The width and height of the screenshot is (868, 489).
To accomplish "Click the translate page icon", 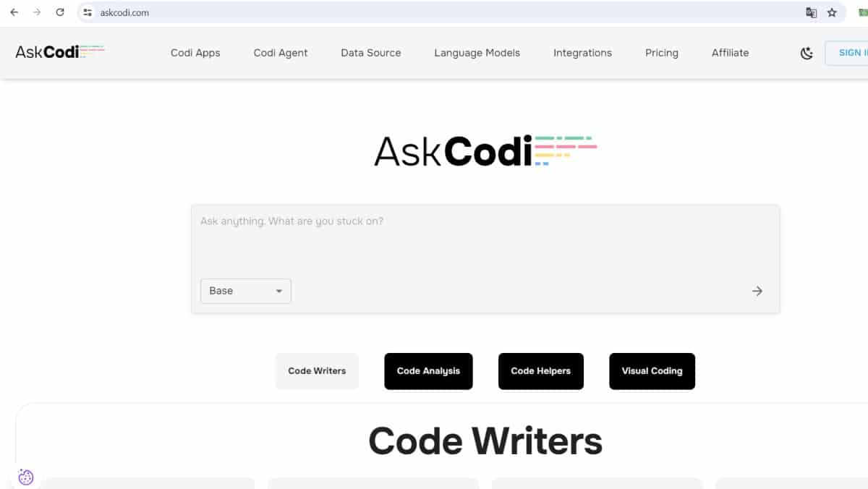I will pyautogui.click(x=812, y=12).
